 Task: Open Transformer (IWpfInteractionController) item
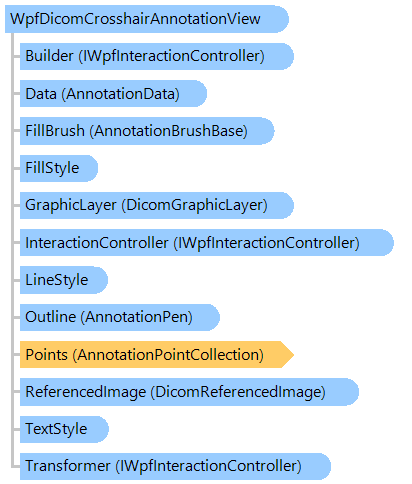175,466
